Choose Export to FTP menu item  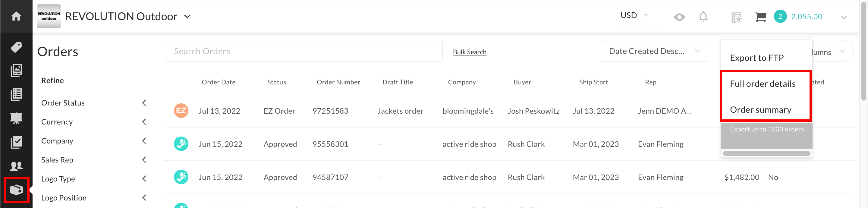pos(757,58)
